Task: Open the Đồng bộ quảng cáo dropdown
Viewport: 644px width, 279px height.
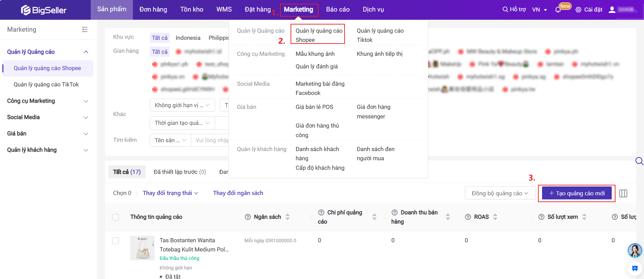Action: (x=500, y=193)
